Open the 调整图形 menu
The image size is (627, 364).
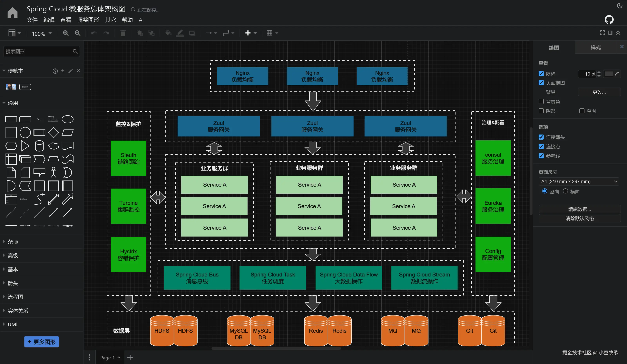pos(88,20)
